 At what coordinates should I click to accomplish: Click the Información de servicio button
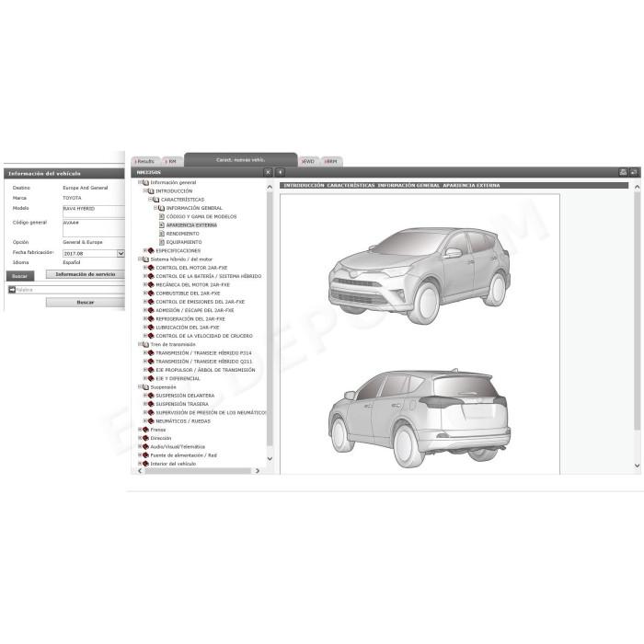point(86,274)
